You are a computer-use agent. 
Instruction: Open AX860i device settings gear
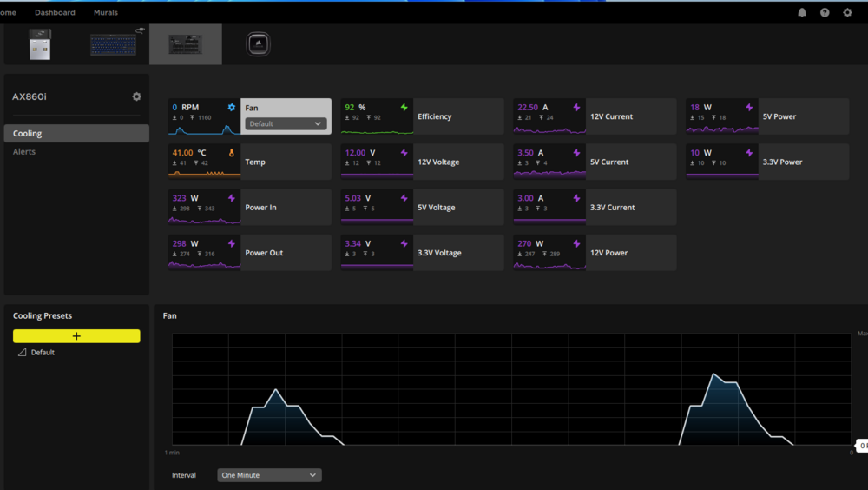[x=137, y=96]
